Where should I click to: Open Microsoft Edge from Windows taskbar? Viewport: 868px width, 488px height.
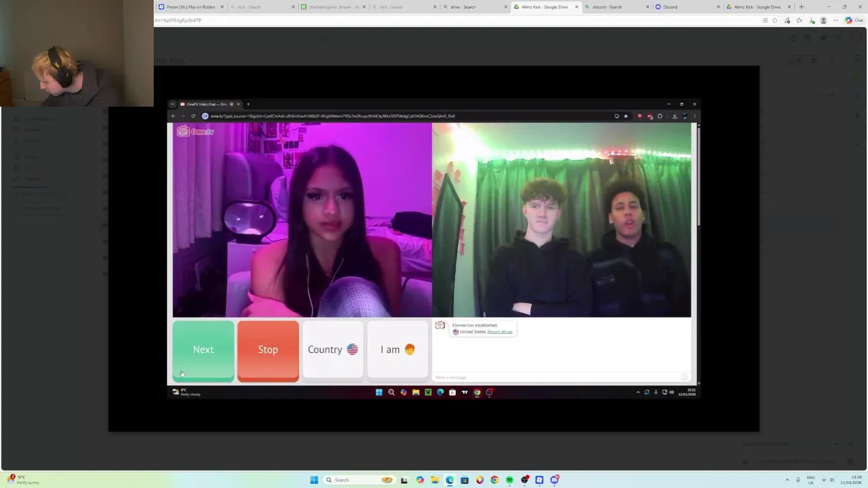(x=450, y=480)
